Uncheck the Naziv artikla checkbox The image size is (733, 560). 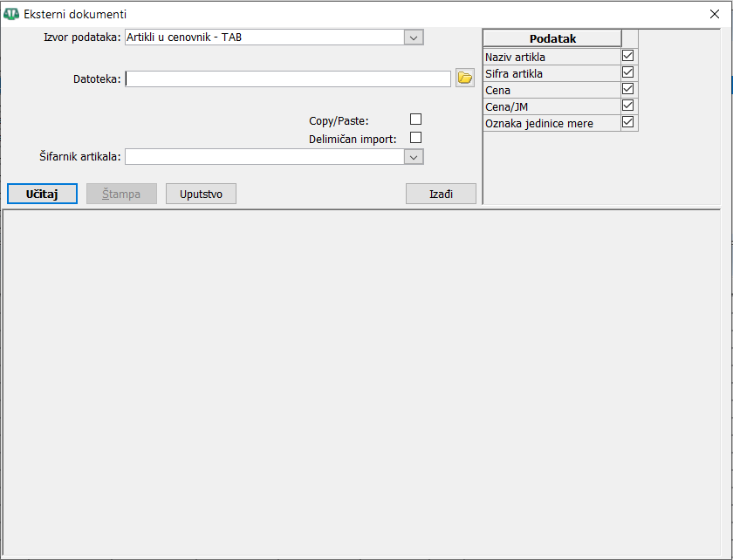[x=627, y=56]
